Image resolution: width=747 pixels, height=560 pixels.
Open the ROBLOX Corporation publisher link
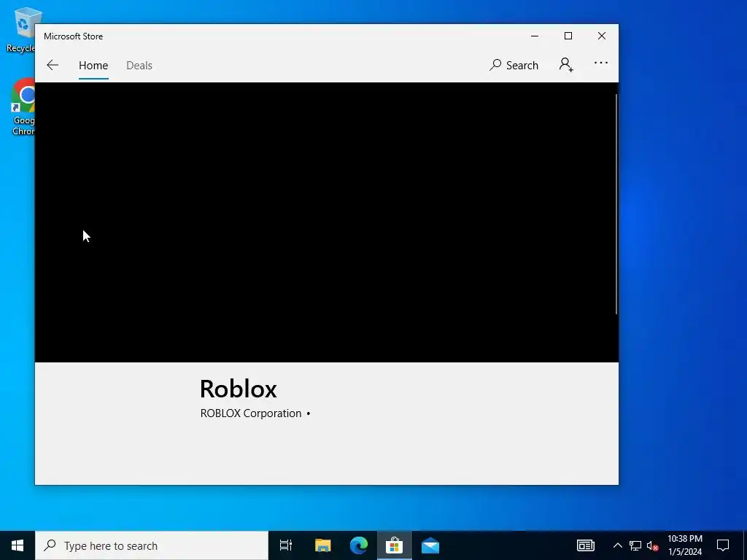point(251,413)
